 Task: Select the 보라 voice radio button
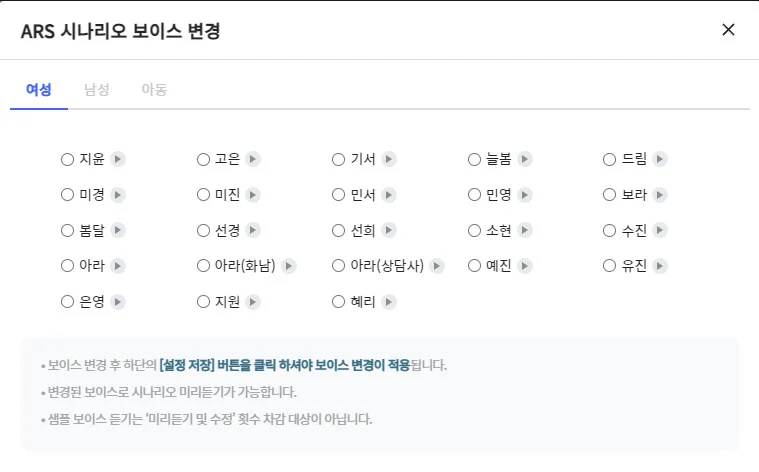[x=610, y=195]
